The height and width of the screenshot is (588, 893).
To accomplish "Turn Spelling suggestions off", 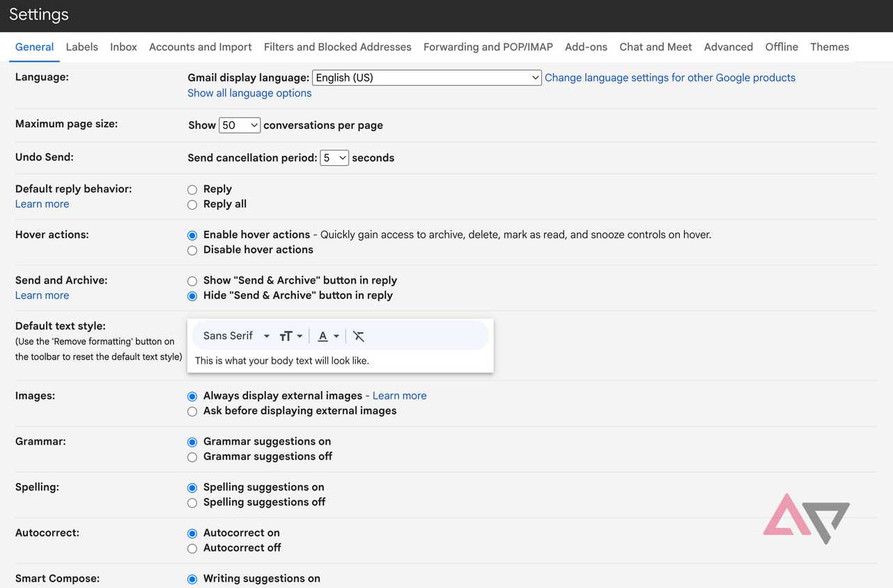I will pyautogui.click(x=192, y=503).
